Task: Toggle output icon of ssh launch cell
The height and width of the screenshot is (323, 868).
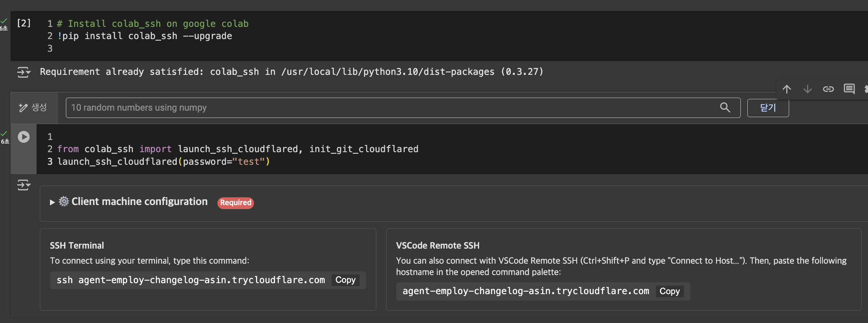Action: coord(24,185)
